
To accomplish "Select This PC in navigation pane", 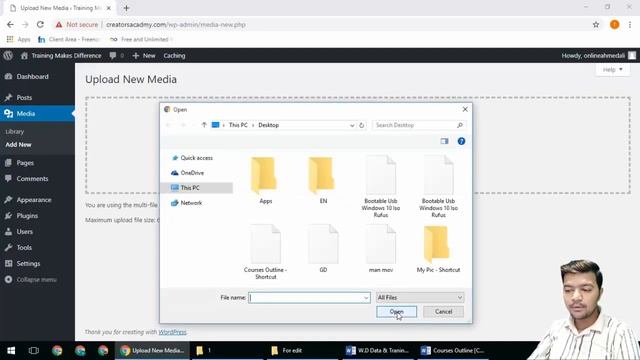I will click(x=197, y=188).
